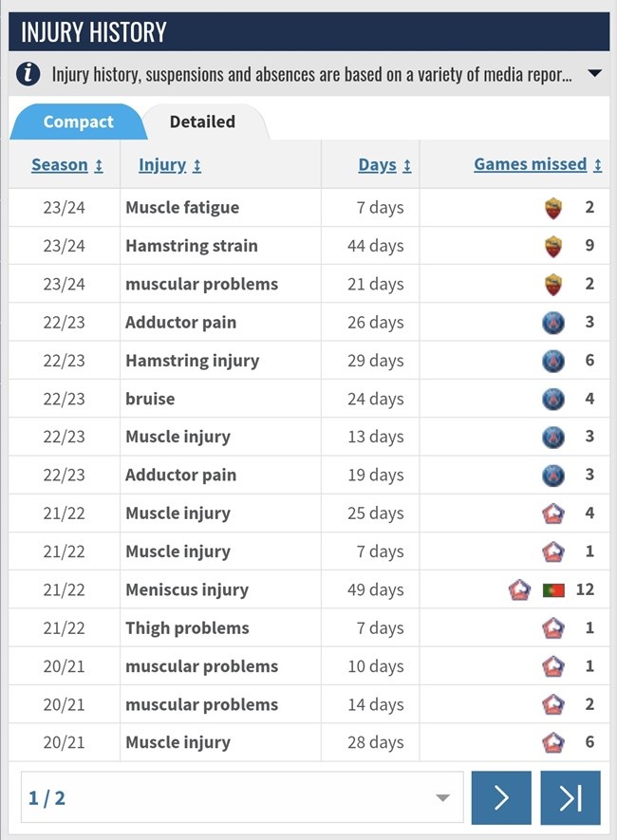Click PSG crest in bruise row
Viewport: 617px width, 840px height.
click(x=553, y=399)
